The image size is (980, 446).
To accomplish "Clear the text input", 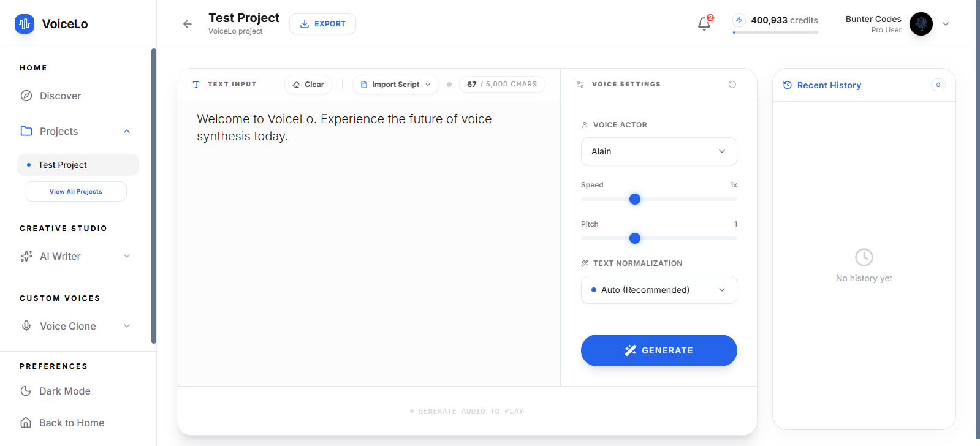I will [x=308, y=85].
